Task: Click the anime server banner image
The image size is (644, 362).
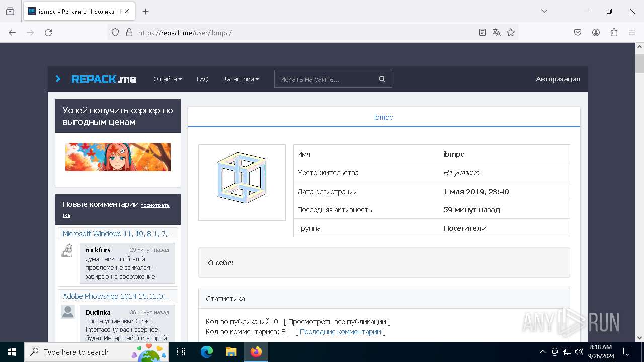Action: (x=118, y=157)
